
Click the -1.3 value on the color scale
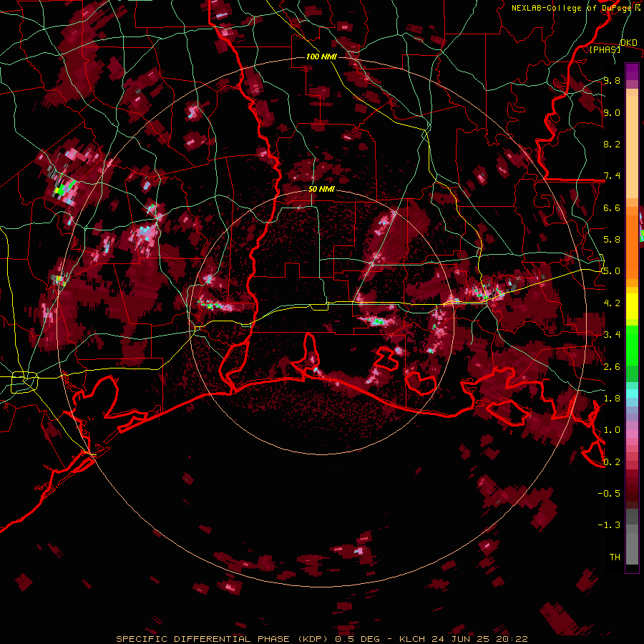pyautogui.click(x=609, y=525)
